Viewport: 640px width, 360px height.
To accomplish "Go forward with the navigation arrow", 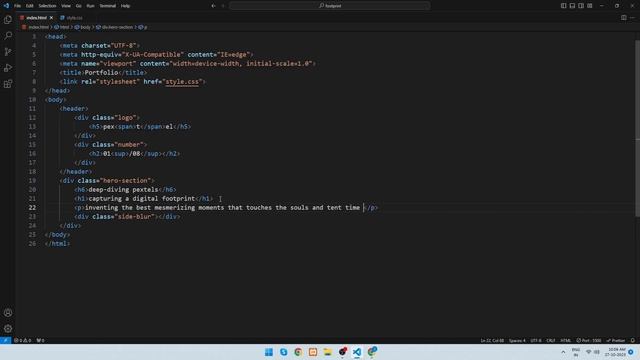I will pyautogui.click(x=223, y=6).
